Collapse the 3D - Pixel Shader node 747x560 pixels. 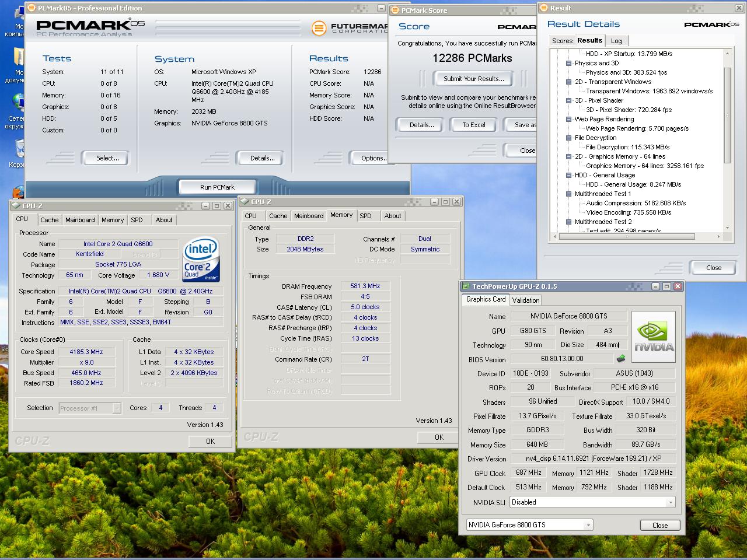[x=568, y=100]
